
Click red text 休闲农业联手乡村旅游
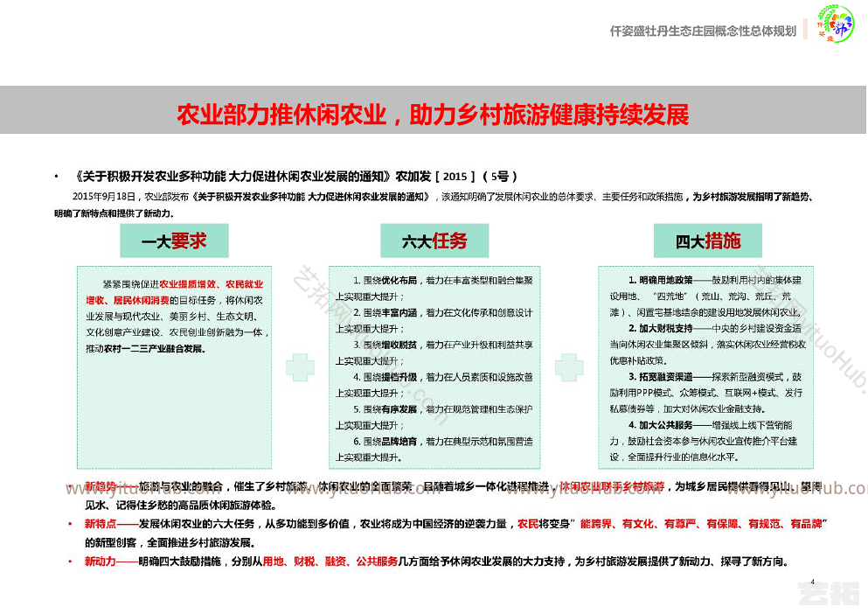click(x=611, y=486)
